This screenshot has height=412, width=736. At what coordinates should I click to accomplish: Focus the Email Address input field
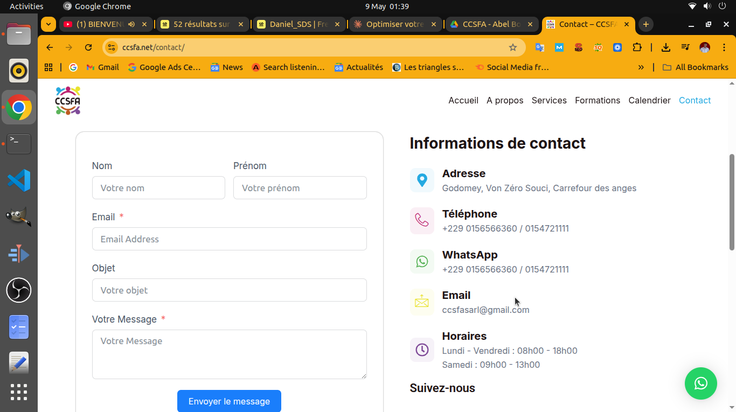pyautogui.click(x=229, y=239)
